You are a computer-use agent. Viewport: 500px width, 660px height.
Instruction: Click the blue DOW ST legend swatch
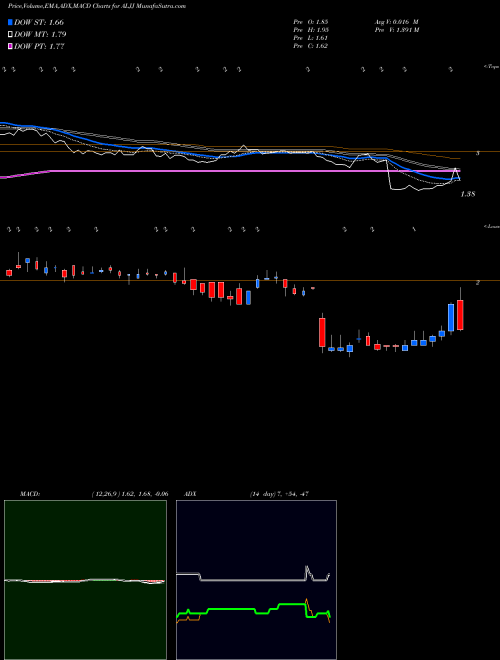point(11,22)
